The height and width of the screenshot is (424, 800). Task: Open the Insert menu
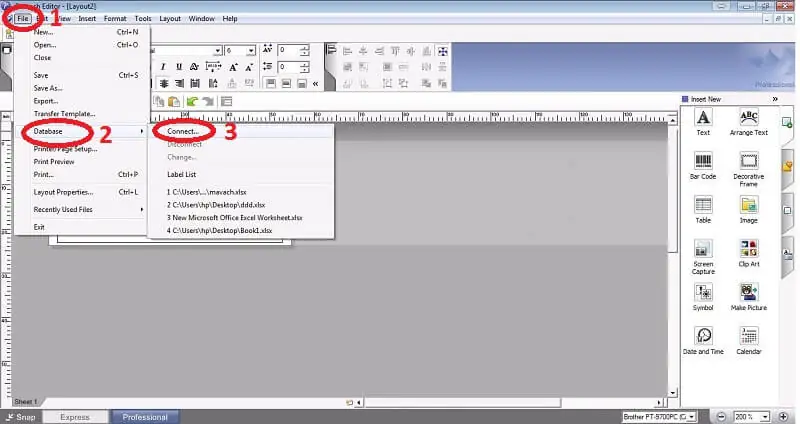pos(87,18)
